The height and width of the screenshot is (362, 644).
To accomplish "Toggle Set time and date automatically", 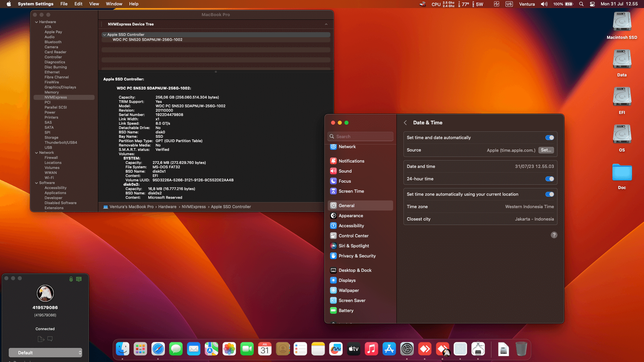I will [549, 138].
